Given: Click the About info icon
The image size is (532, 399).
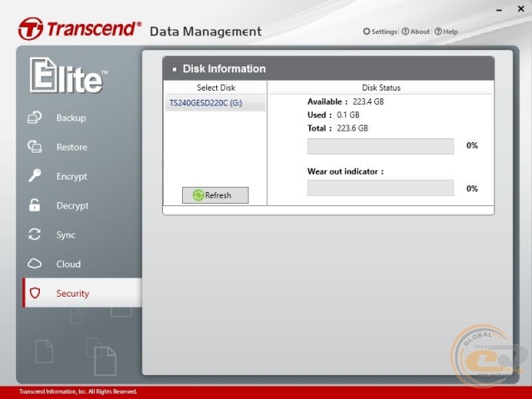Looking at the screenshot, I should [x=405, y=32].
